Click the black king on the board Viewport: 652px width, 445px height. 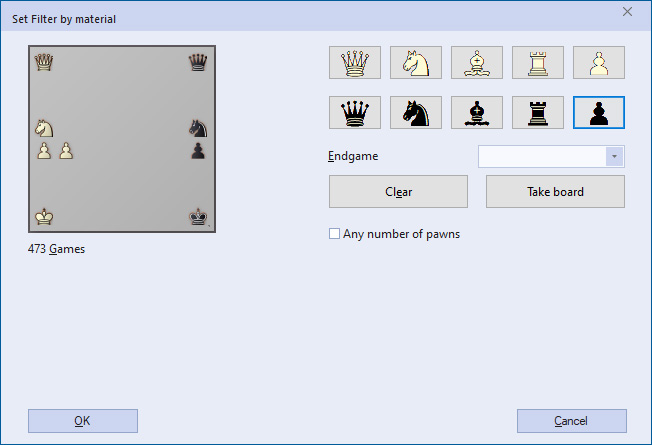click(x=199, y=216)
